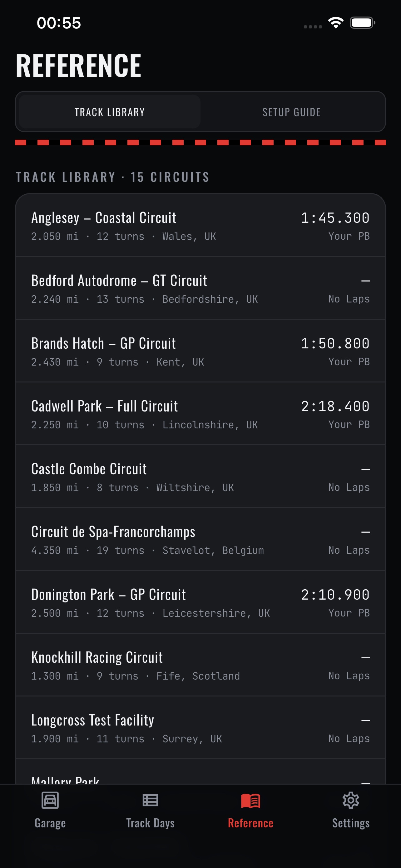Image resolution: width=401 pixels, height=868 pixels.
Task: Open Anglesey – Coastal Circuit entry
Action: (x=200, y=225)
